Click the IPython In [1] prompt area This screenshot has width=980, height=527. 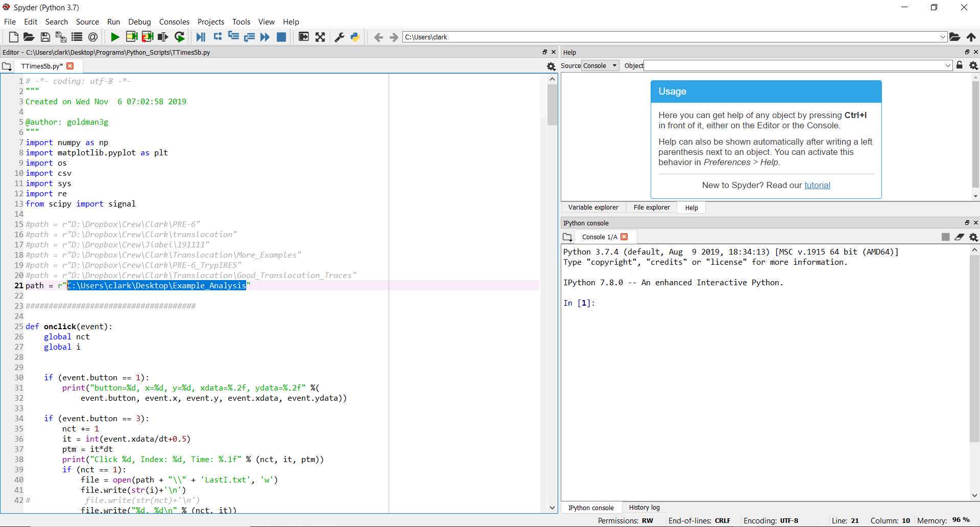pyautogui.click(x=579, y=303)
